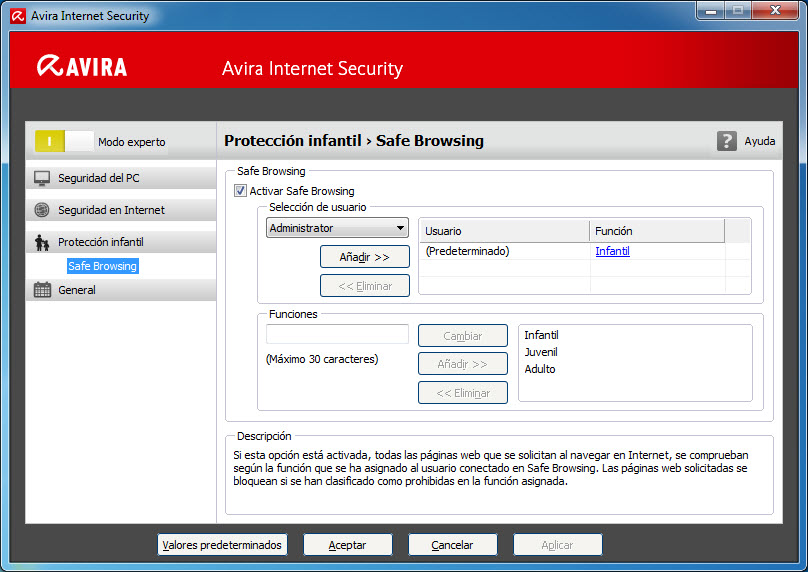The width and height of the screenshot is (808, 572).
Task: Select Juvenil in the functions list
Action: click(541, 352)
